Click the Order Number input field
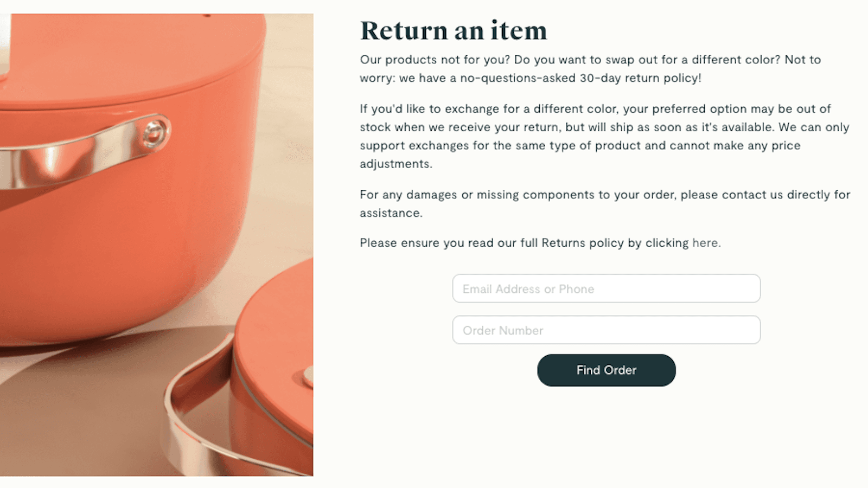Viewport: 868px width, 488px height. 606,330
